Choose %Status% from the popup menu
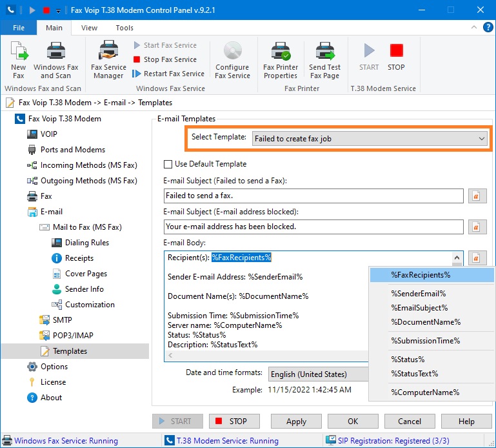 pyautogui.click(x=432, y=360)
